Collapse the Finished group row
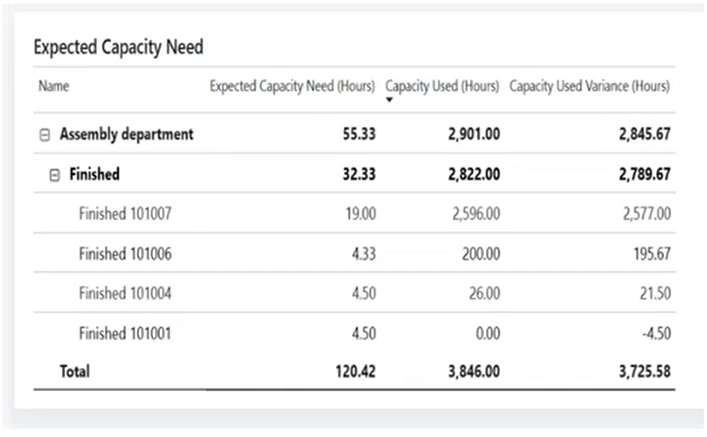 56,174
